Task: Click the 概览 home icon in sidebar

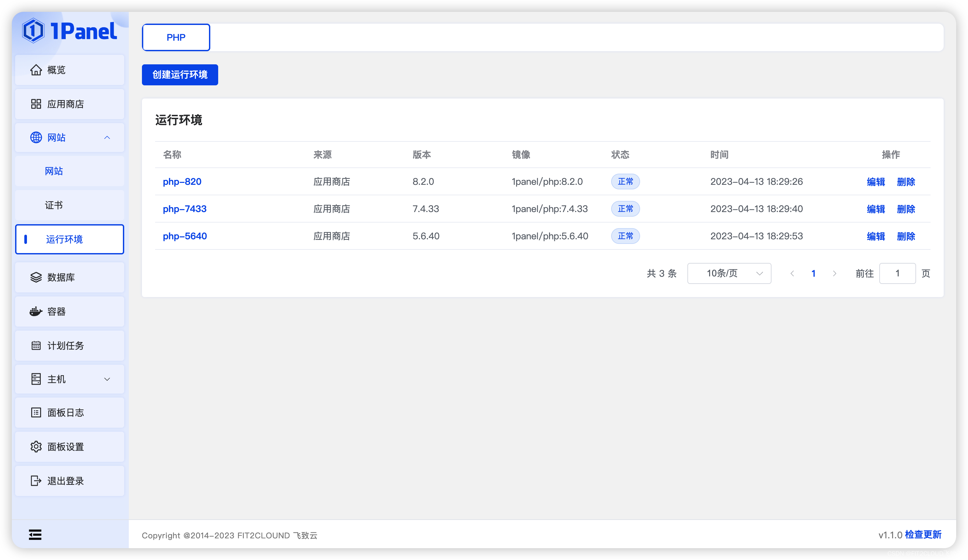Action: [36, 70]
